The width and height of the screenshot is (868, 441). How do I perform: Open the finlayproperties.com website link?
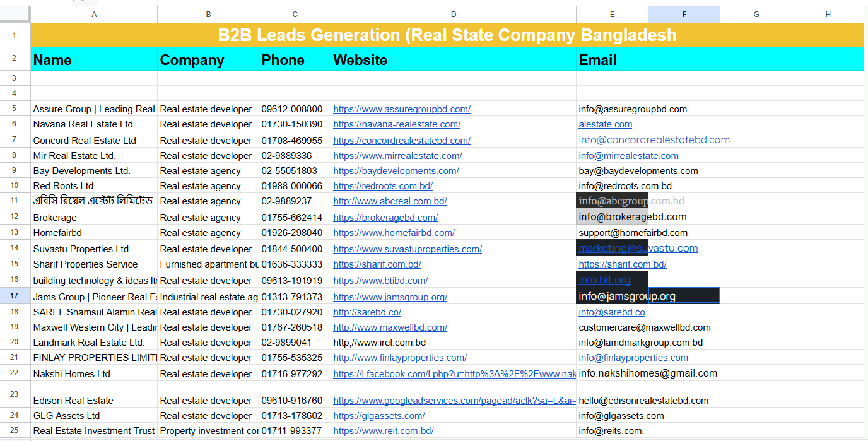[x=400, y=358]
